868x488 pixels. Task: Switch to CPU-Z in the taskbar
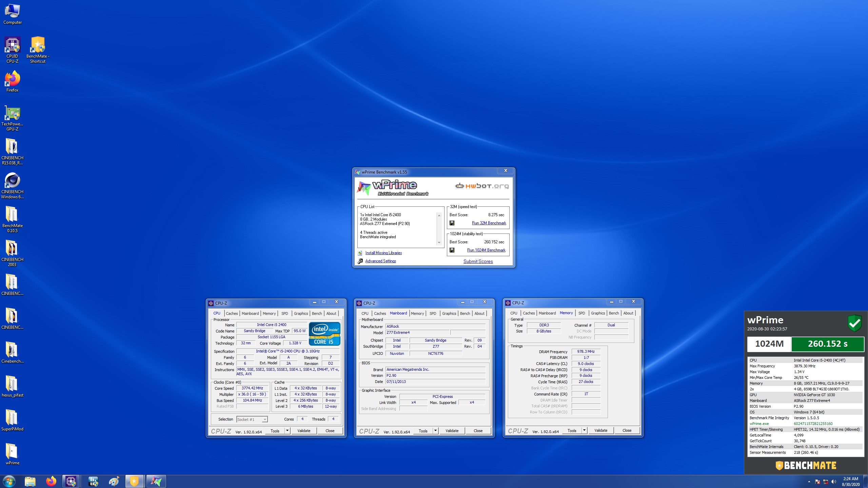(71, 481)
